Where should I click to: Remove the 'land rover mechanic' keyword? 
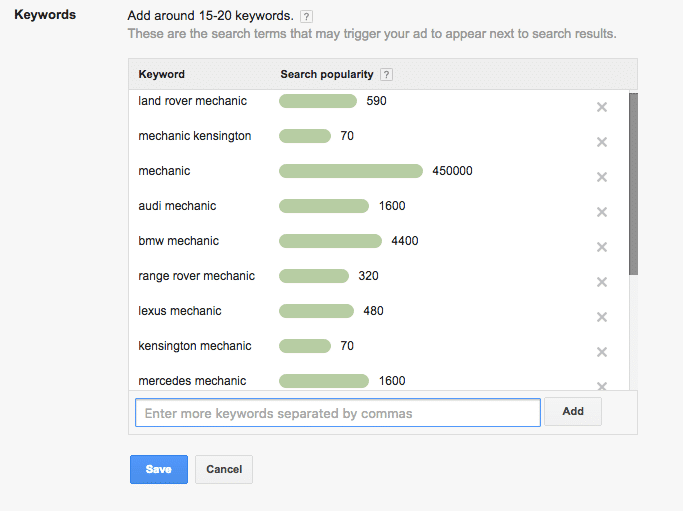(602, 107)
